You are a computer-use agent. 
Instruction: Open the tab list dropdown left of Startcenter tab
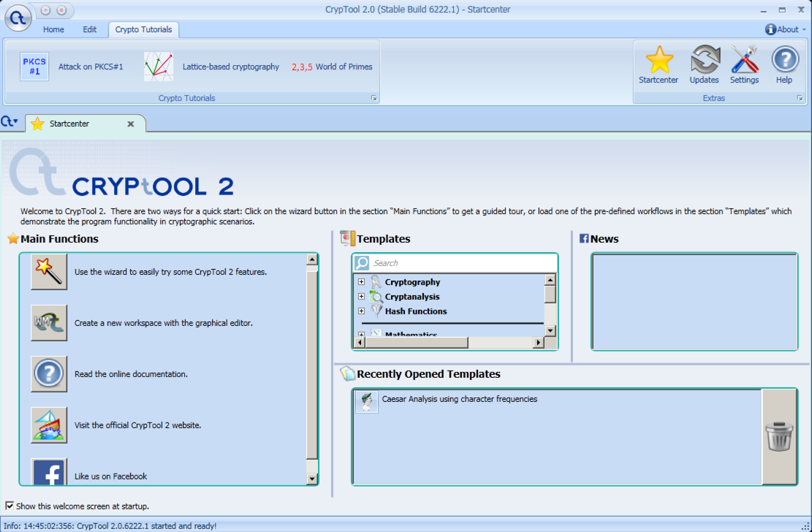point(10,122)
